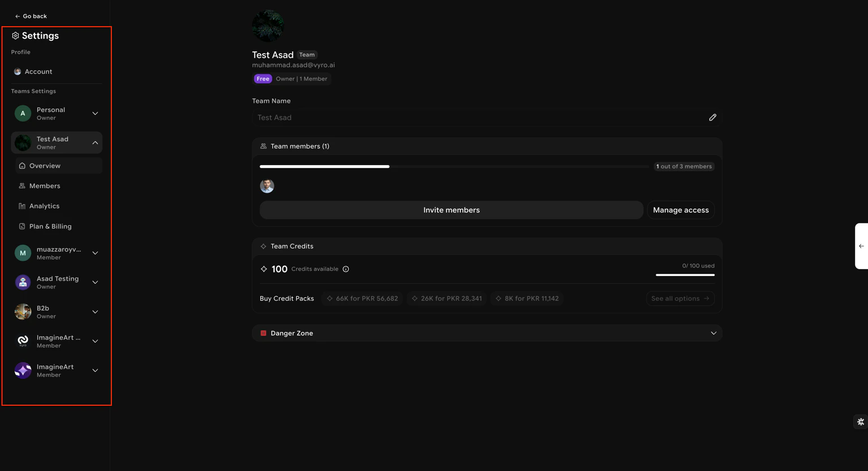Click the Account avatar icon
Screen dimensions: 868x471
[18, 72]
